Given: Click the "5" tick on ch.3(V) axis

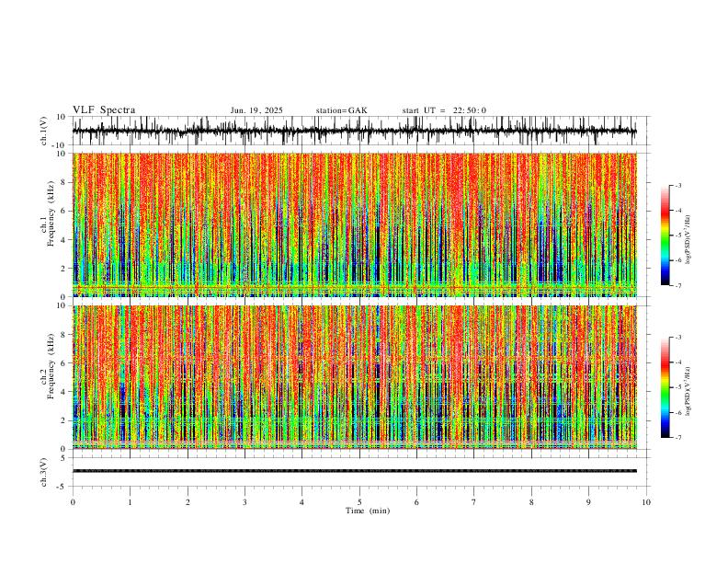Looking at the screenshot, I should click(64, 458).
